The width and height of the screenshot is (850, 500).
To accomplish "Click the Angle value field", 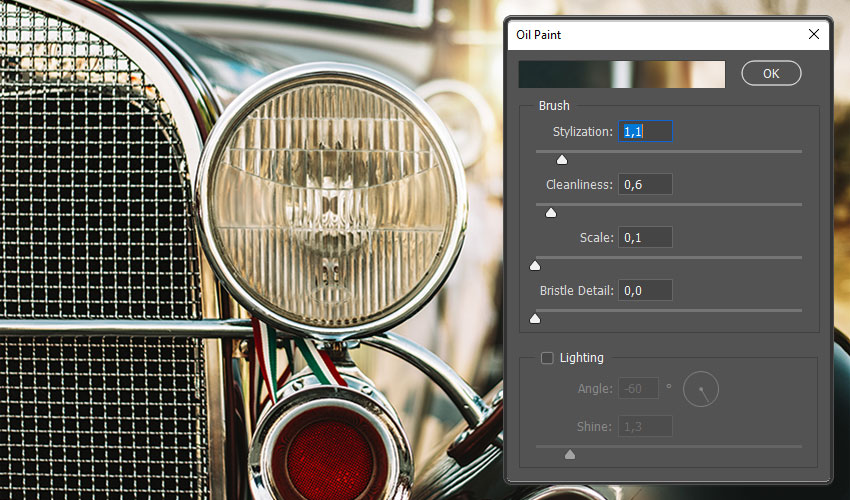I will pos(638,388).
